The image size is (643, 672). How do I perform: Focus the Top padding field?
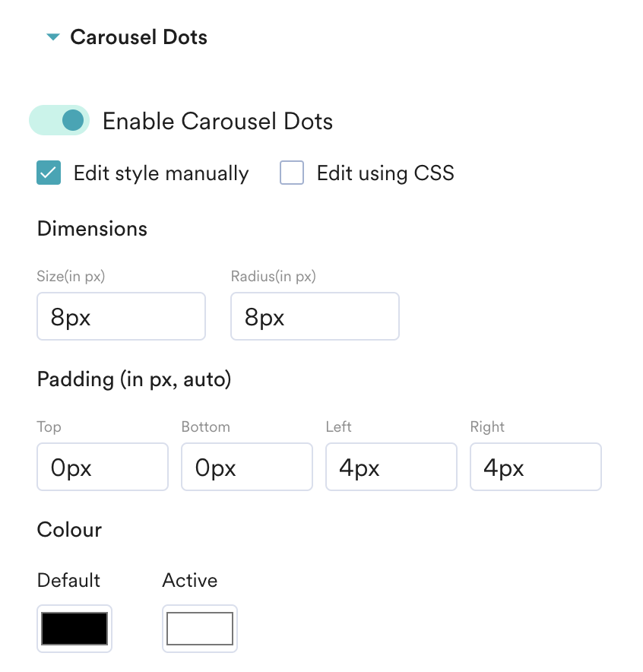tap(103, 468)
